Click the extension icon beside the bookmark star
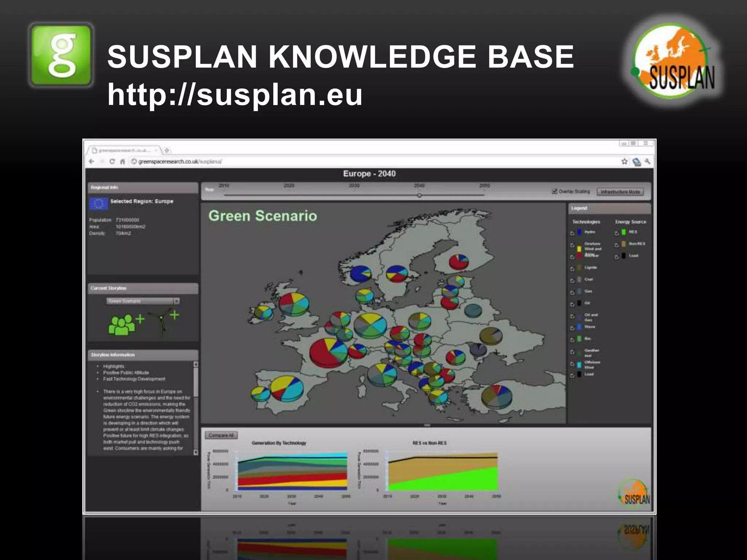The image size is (747, 560). pos(636,162)
